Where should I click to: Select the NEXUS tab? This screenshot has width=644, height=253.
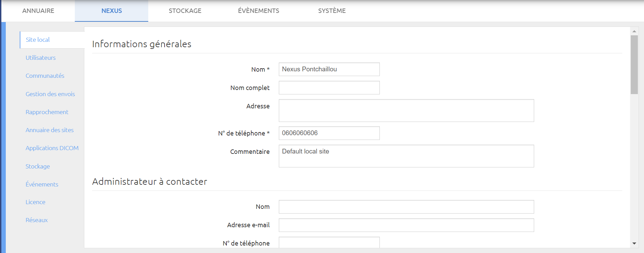(112, 11)
